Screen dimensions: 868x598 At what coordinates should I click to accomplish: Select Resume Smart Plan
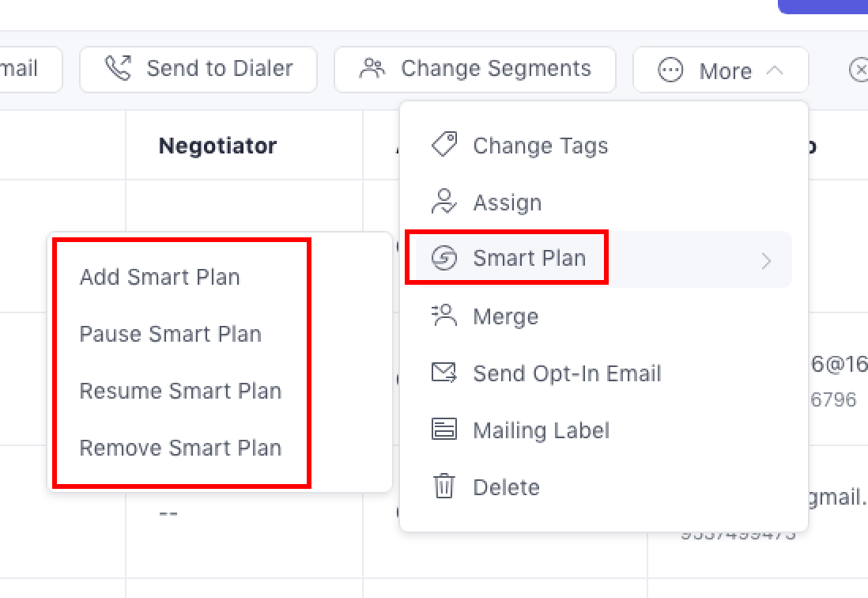point(180,391)
